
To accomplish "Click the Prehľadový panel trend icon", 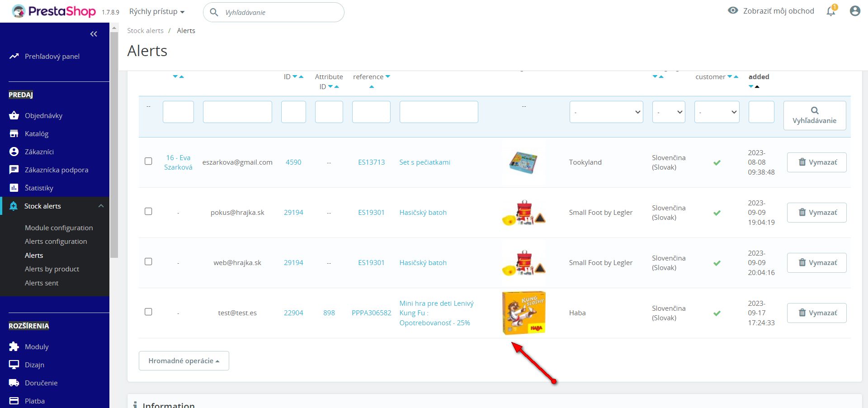I will [14, 56].
